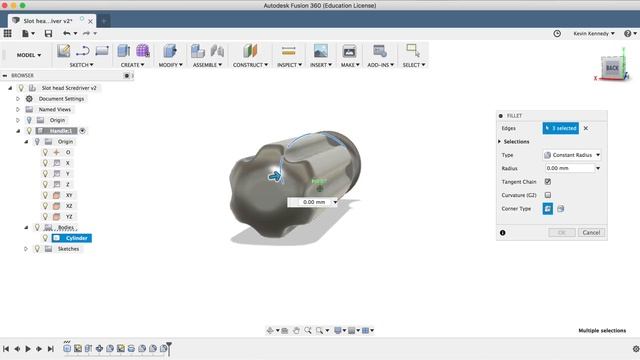640x360 pixels.
Task: Expand the Named Views tree node
Action: (18, 109)
